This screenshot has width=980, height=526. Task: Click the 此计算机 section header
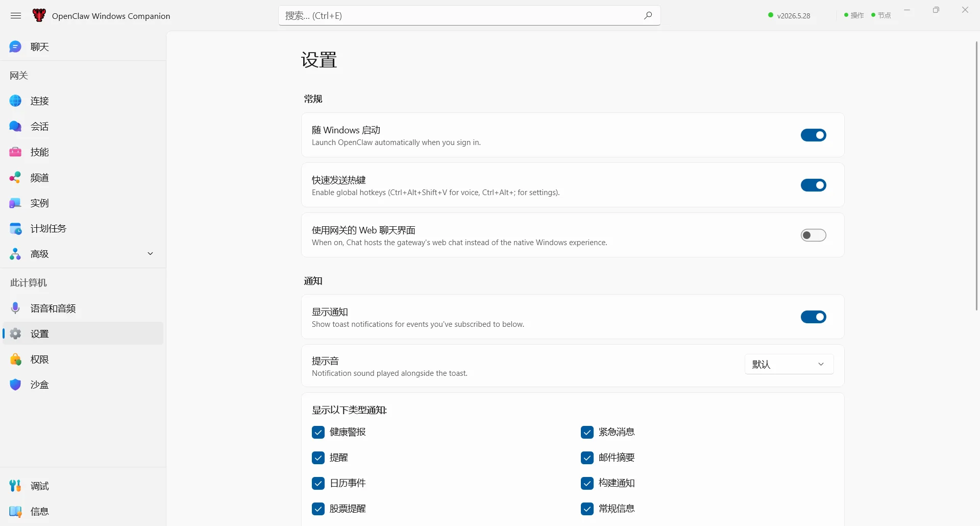[29, 283]
